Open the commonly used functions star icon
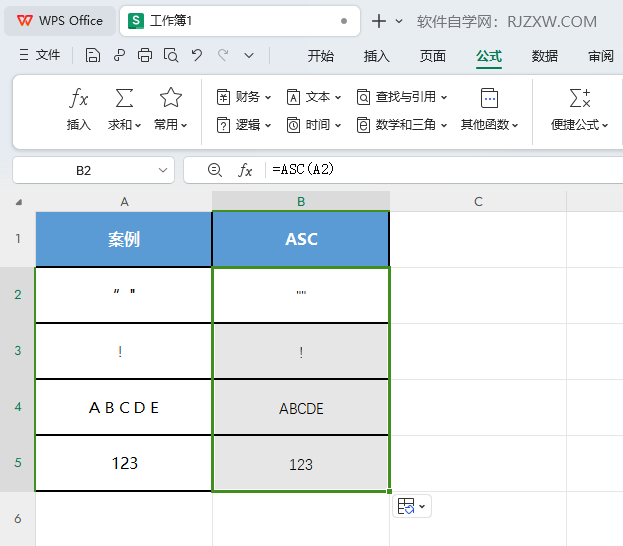 (x=171, y=98)
